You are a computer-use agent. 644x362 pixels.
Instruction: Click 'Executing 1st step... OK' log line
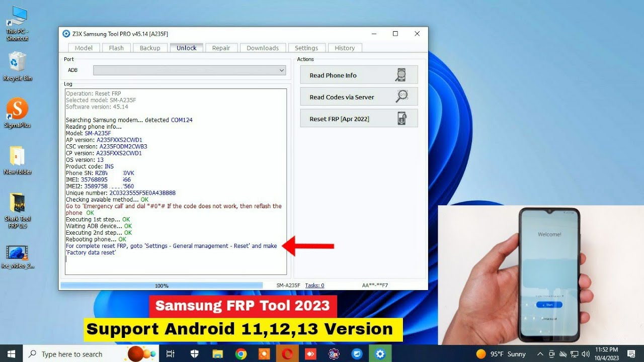point(98,219)
